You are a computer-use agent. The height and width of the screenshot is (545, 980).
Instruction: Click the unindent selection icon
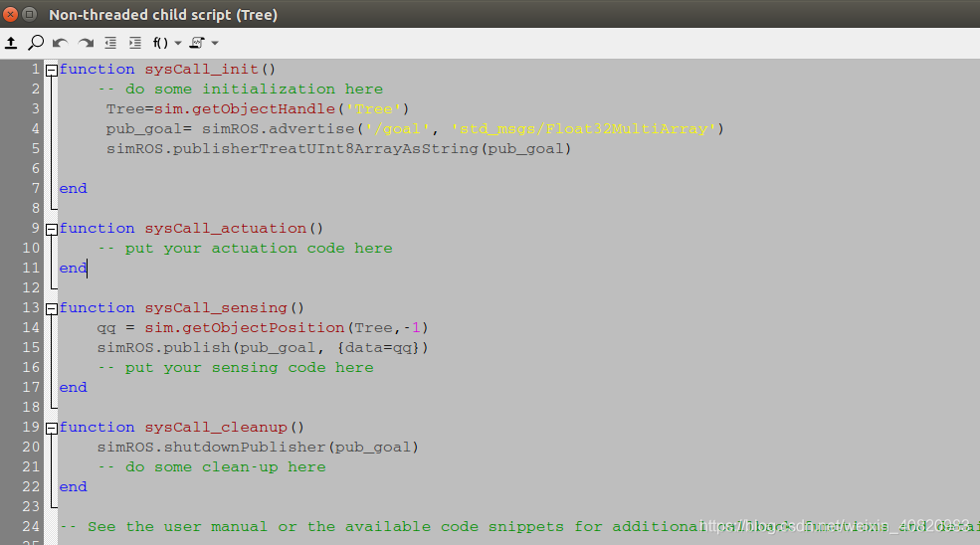click(x=110, y=43)
